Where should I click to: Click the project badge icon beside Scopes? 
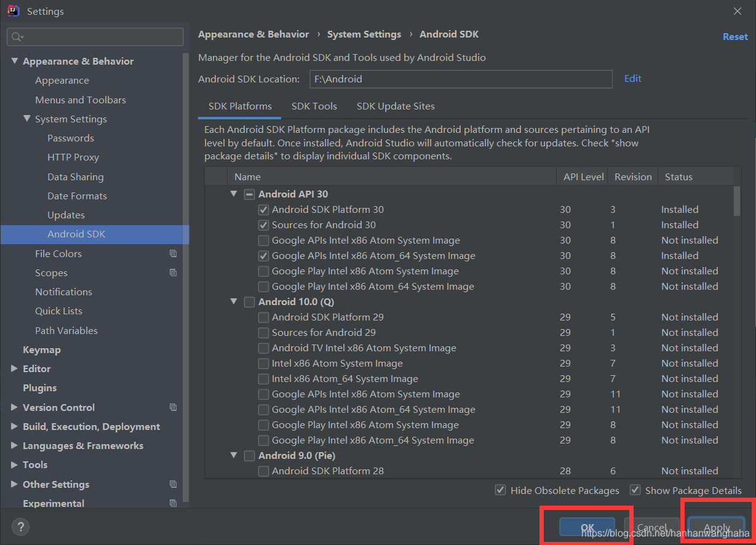[173, 272]
